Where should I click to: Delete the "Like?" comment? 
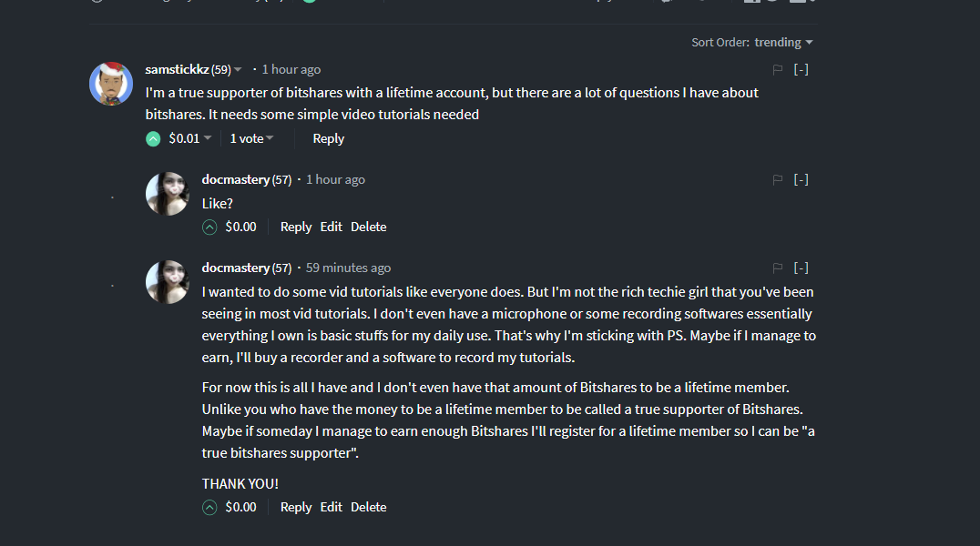369,227
